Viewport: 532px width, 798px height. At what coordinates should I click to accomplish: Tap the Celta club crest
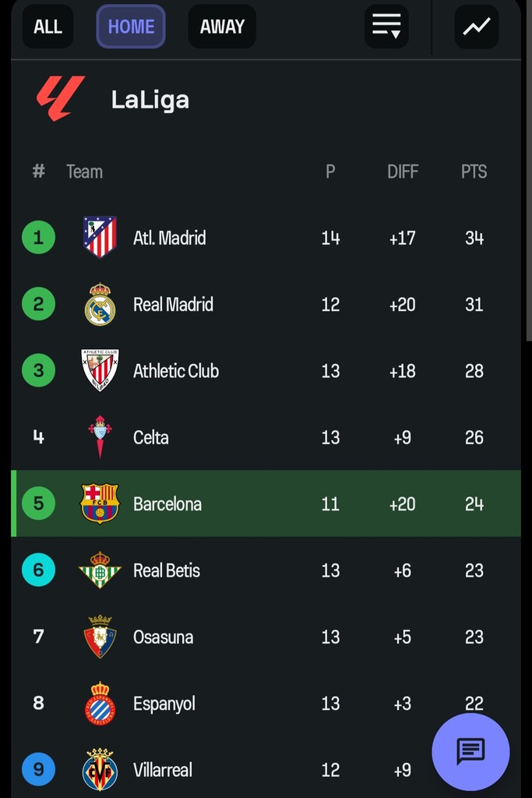tap(100, 437)
